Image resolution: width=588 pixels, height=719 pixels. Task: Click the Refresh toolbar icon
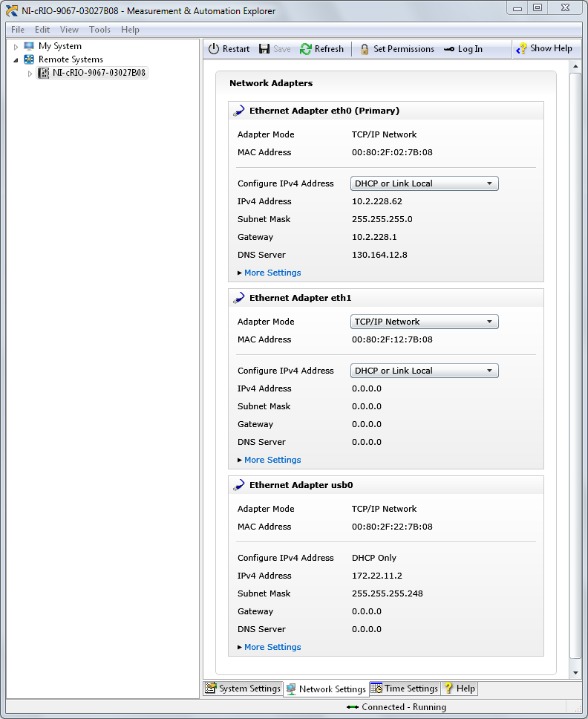pyautogui.click(x=306, y=49)
